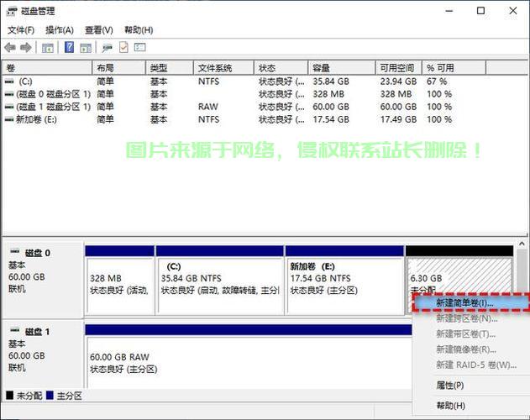The height and width of the screenshot is (420, 530).
Task: Sort by the 可用空间 column header
Action: pos(399,68)
